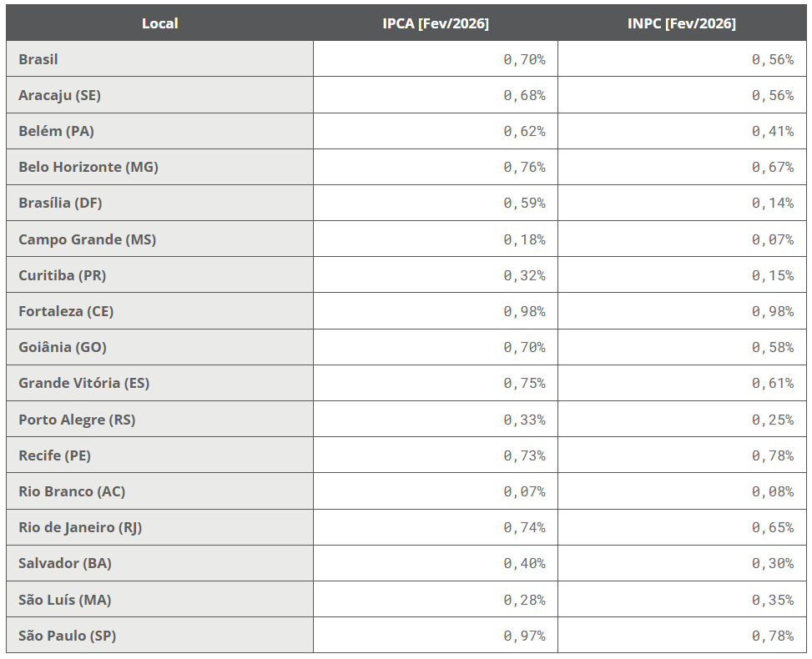
Task: Select Porto Alegre (RS) IPCA value 0,33%
Action: click(524, 420)
